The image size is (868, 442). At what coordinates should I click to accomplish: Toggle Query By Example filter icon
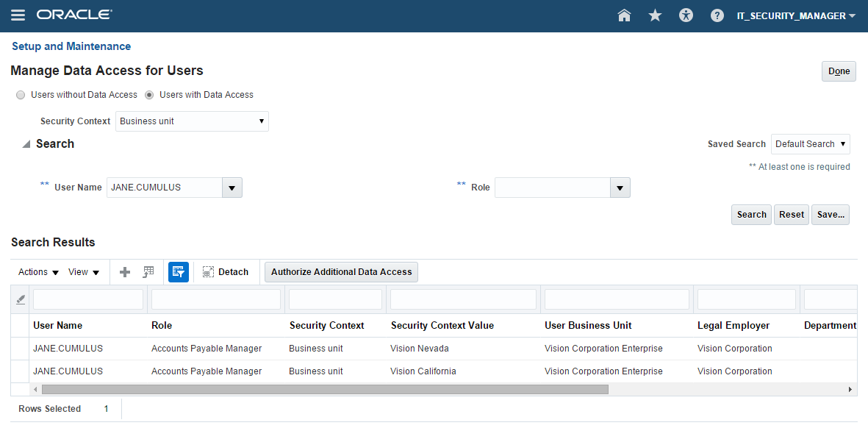coord(178,272)
